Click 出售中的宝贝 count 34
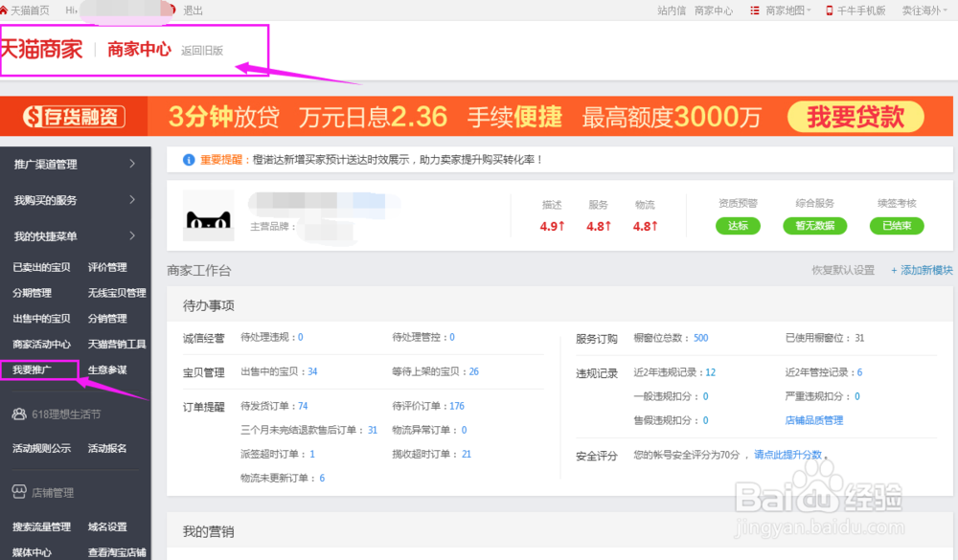The width and height of the screenshot is (958, 560). pyautogui.click(x=313, y=372)
